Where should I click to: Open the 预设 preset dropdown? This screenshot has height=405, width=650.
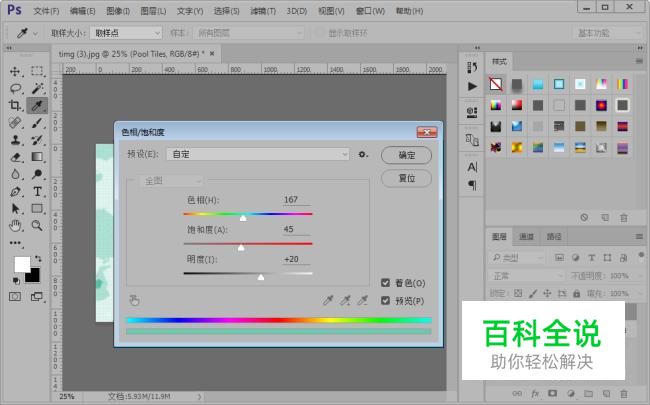(258, 155)
